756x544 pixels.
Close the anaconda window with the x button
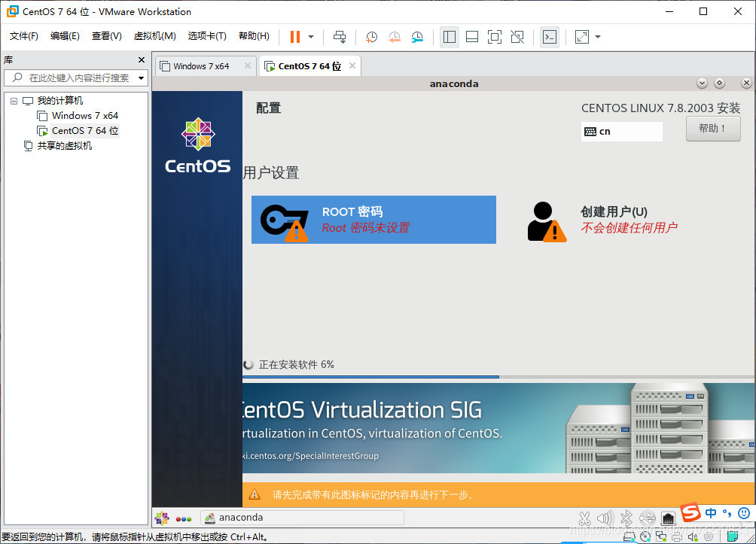[x=746, y=84]
